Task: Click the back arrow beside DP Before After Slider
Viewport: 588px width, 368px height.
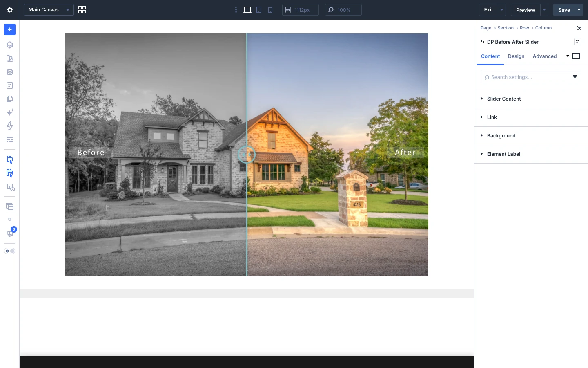Action: (482, 42)
